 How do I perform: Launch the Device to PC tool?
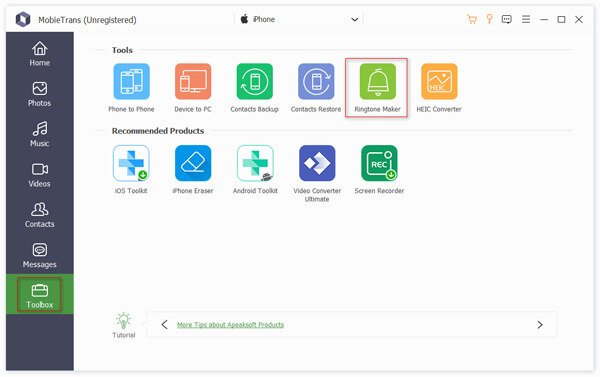click(x=193, y=82)
